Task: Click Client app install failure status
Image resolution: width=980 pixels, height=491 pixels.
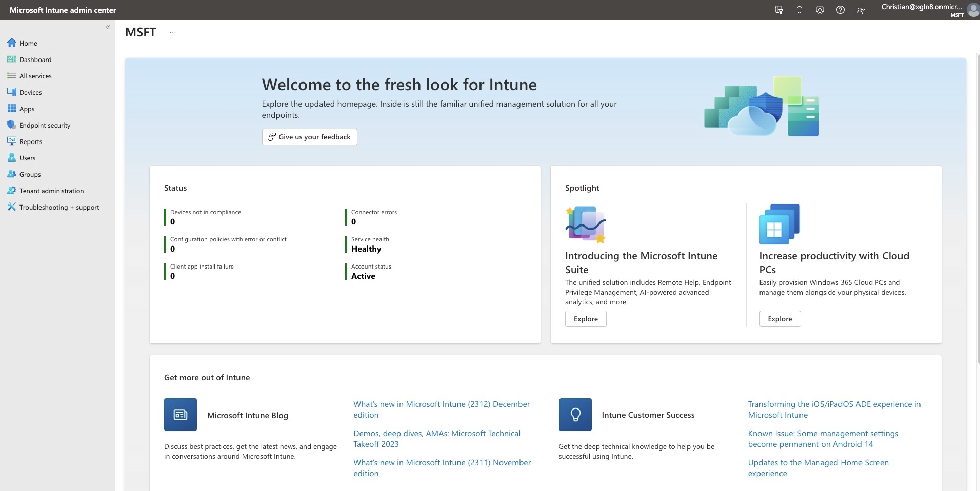Action: point(199,272)
